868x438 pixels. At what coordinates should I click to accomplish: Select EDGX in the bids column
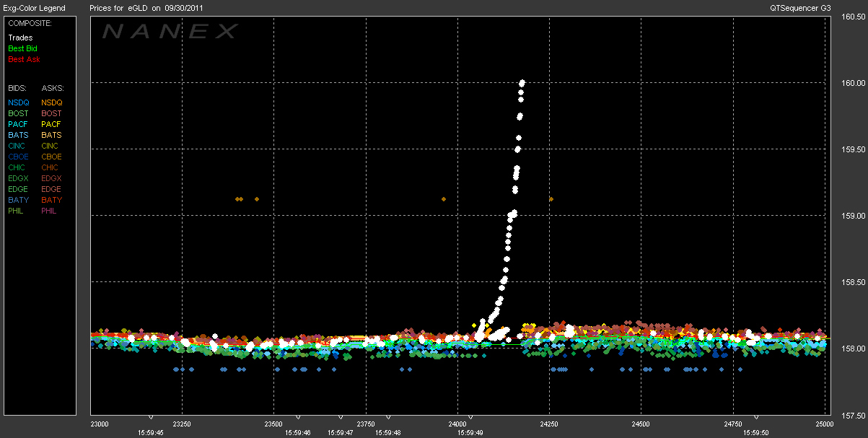(x=19, y=178)
